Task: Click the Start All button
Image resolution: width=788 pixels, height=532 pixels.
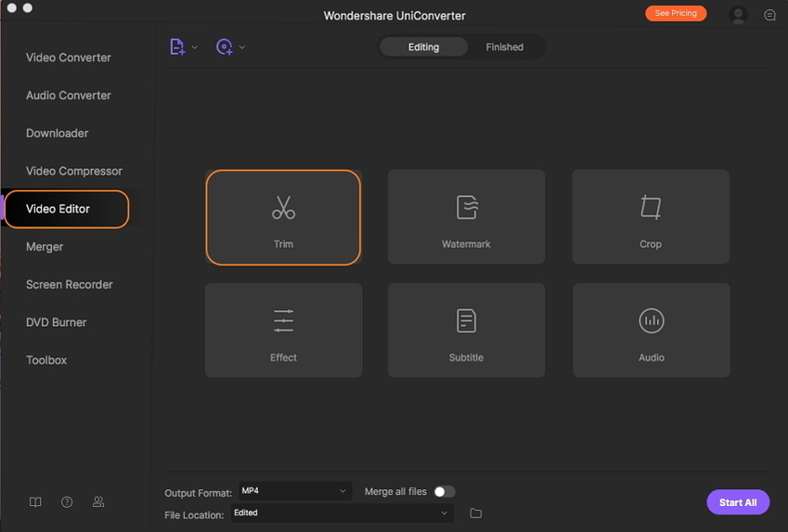Action: pyautogui.click(x=738, y=502)
